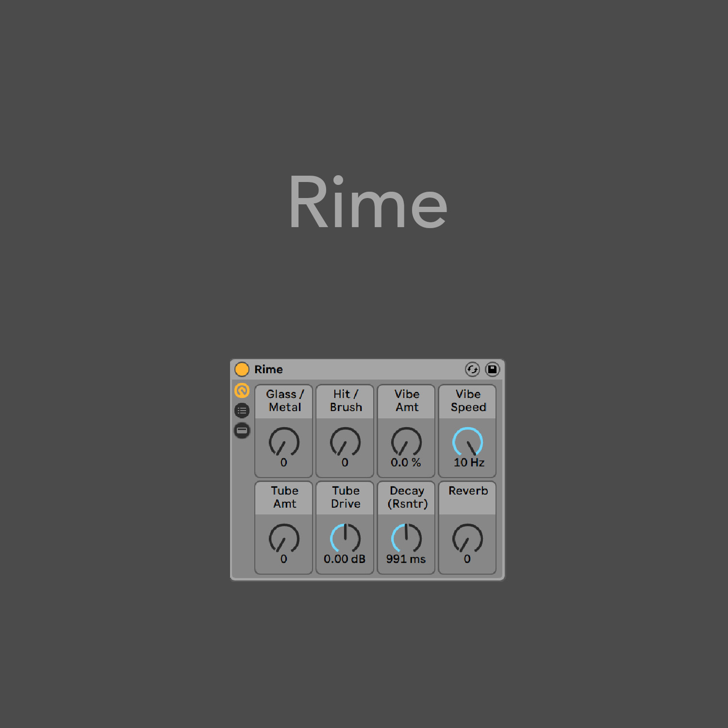Click the 10 Hz value readout
Image resolution: width=728 pixels, height=728 pixels.
click(x=469, y=463)
